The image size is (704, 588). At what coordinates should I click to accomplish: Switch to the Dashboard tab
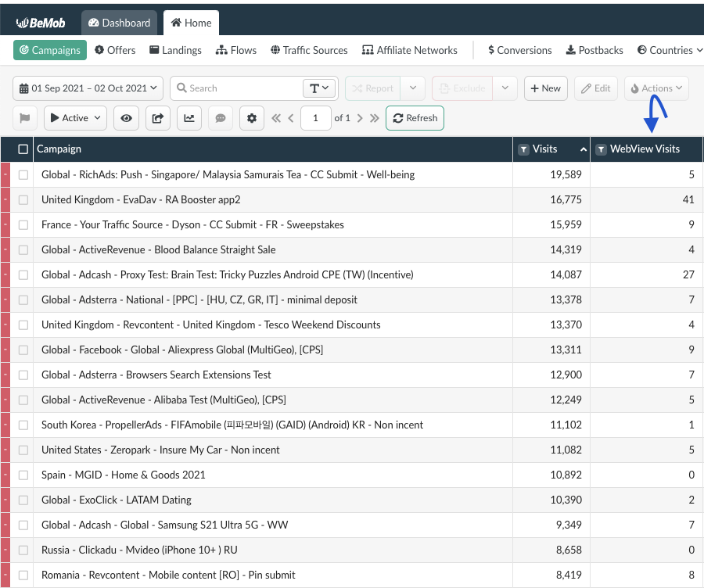click(x=120, y=23)
